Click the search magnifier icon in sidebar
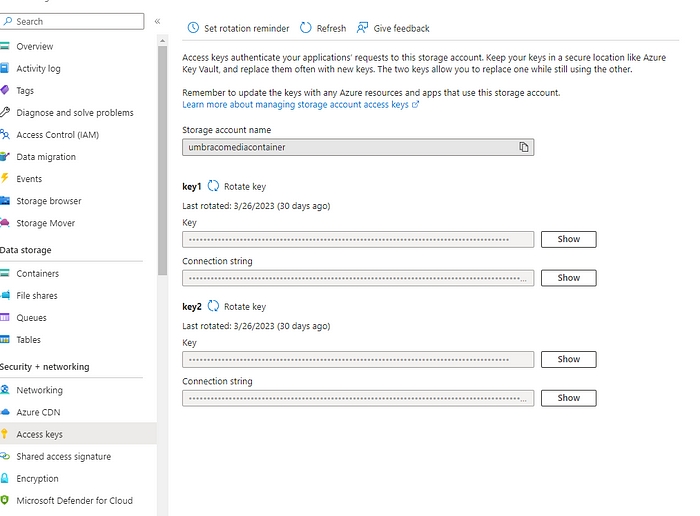Viewport: 700px width, 516px height. click(8, 21)
